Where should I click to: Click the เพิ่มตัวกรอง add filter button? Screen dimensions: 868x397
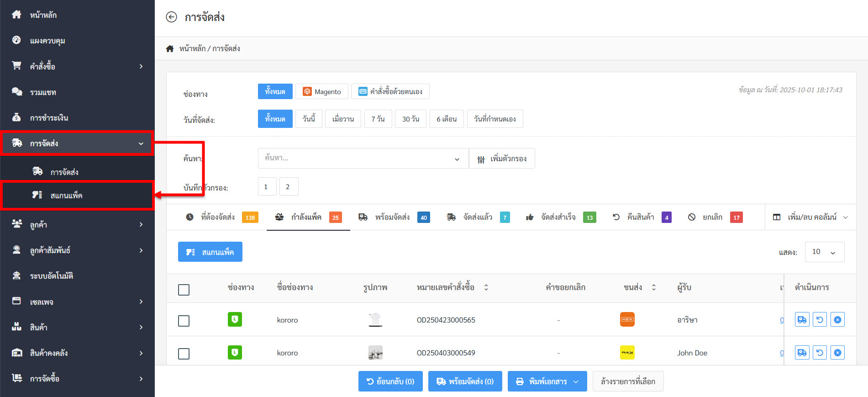coord(502,159)
